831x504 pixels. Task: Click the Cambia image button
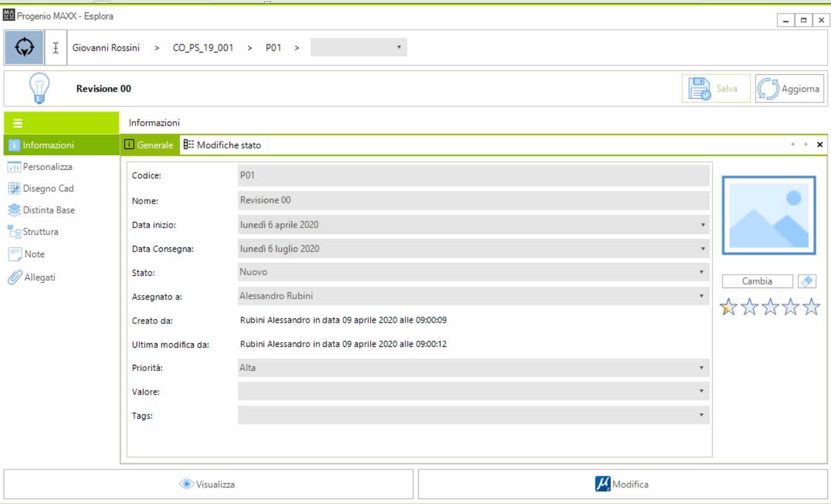pyautogui.click(x=757, y=281)
